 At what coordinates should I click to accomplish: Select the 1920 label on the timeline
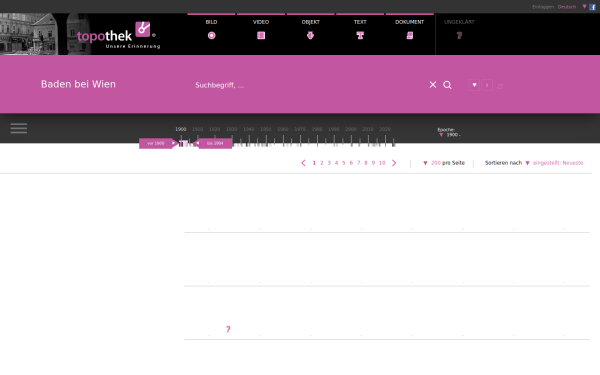tap(214, 129)
